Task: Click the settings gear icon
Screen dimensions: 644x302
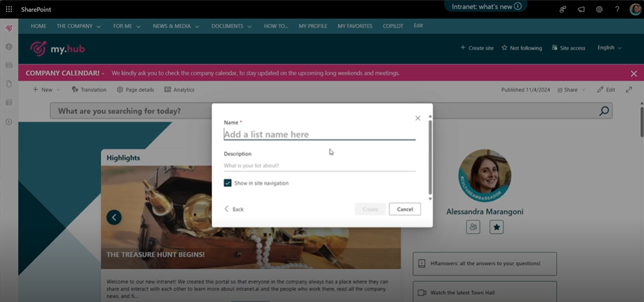Action: [x=599, y=9]
